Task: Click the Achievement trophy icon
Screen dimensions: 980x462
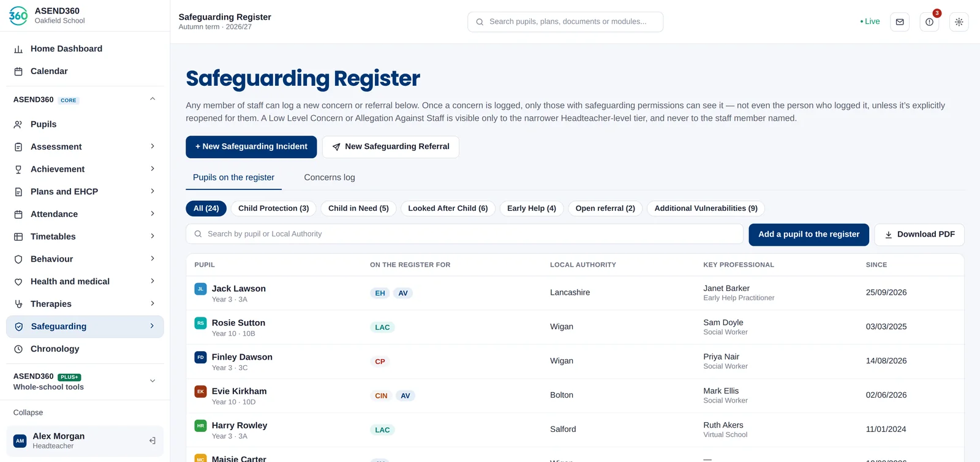Action: 18,170
